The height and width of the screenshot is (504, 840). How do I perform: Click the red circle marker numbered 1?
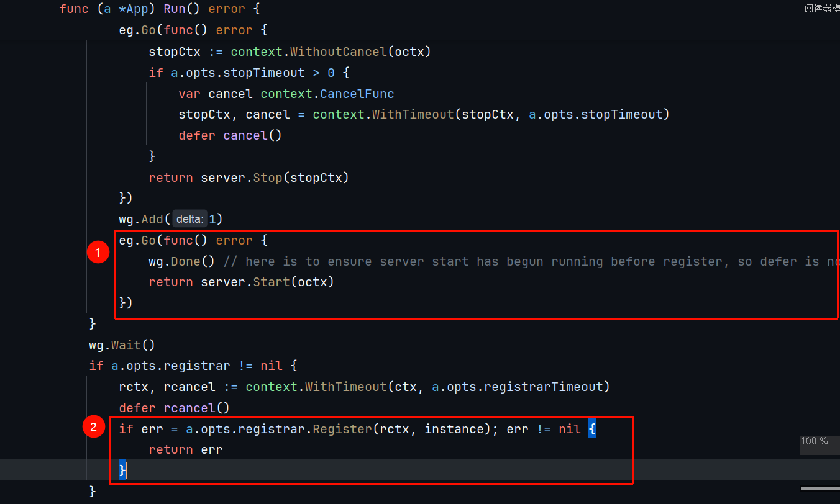click(98, 253)
